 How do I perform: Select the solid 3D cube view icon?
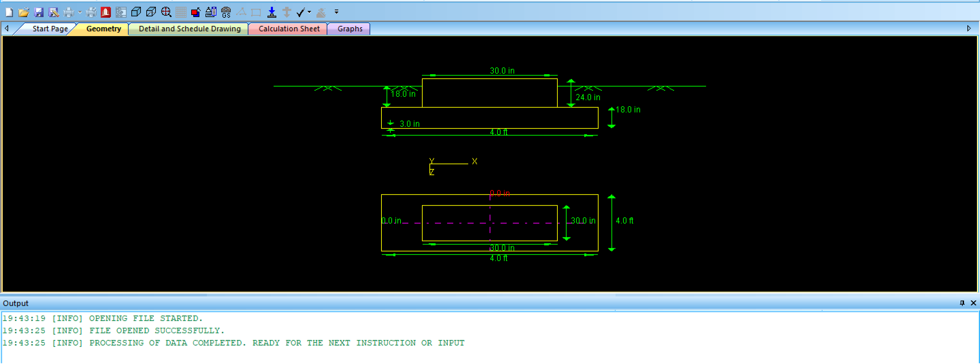(x=136, y=13)
